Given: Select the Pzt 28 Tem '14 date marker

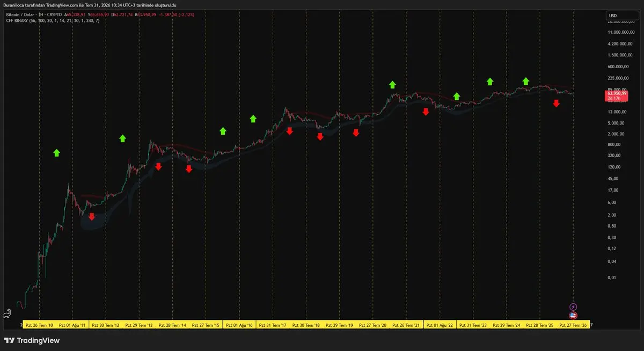Looking at the screenshot, I should [x=172, y=325].
